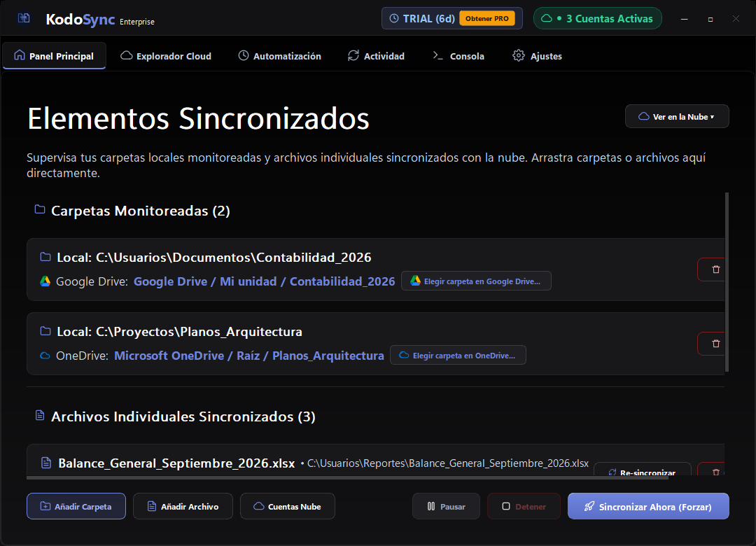Click the Detener button
Image resolution: width=756 pixels, height=546 pixels.
click(x=524, y=506)
